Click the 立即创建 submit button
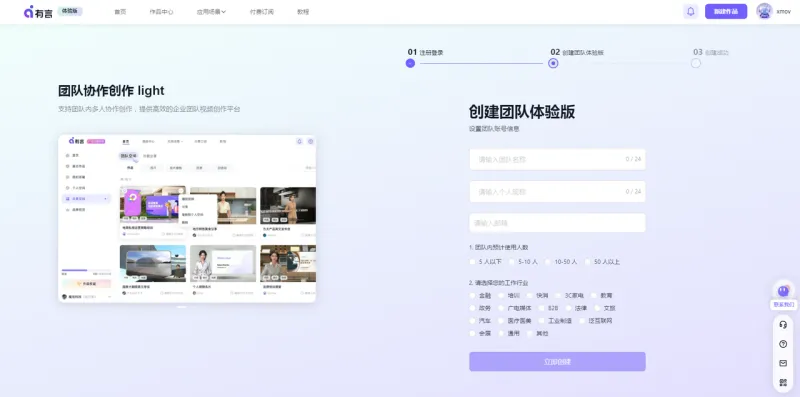 pyautogui.click(x=557, y=362)
